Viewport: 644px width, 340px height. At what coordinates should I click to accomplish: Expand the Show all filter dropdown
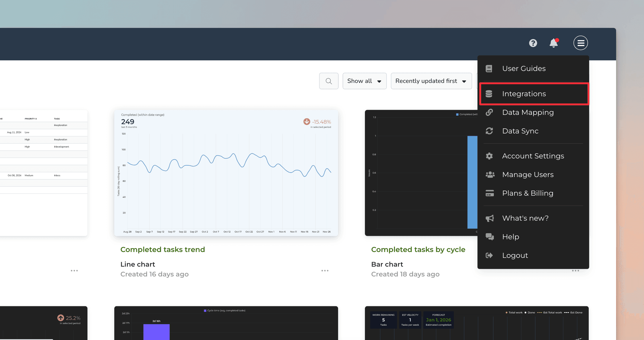(364, 81)
